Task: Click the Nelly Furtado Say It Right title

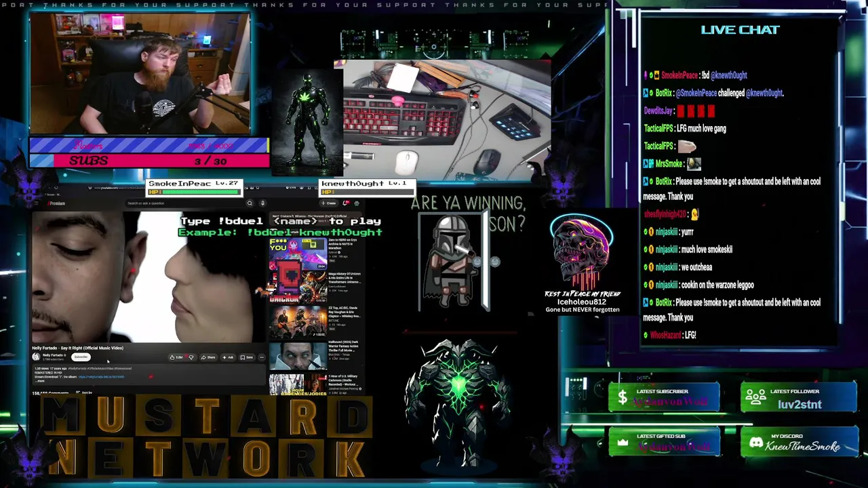Action: 78,348
